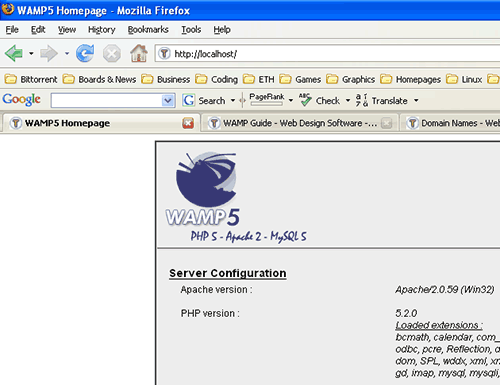
Task: Open the ETH bookmarks folder
Action: (x=258, y=79)
